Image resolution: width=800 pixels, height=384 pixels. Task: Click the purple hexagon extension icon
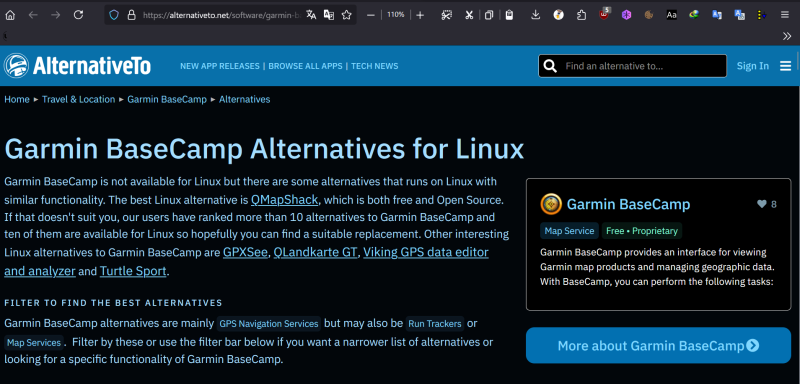coord(627,15)
